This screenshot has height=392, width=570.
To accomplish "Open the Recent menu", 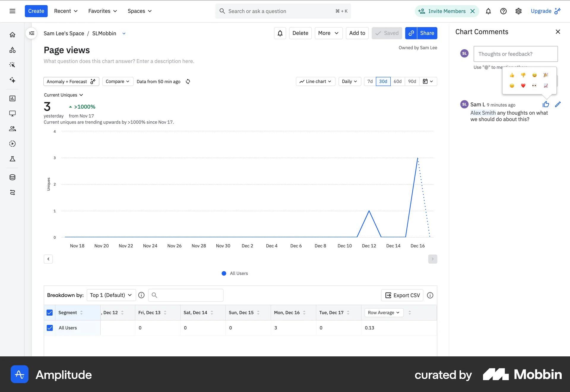I will (65, 11).
